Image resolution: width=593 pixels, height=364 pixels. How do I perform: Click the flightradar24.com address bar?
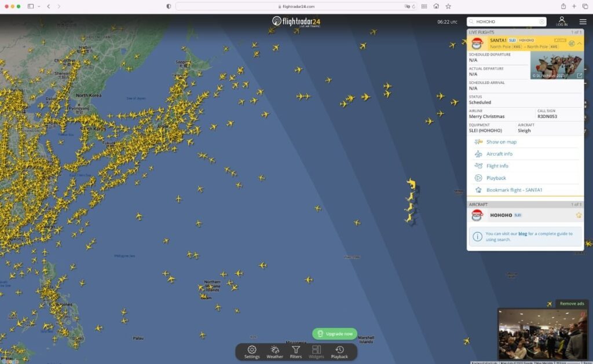click(296, 6)
